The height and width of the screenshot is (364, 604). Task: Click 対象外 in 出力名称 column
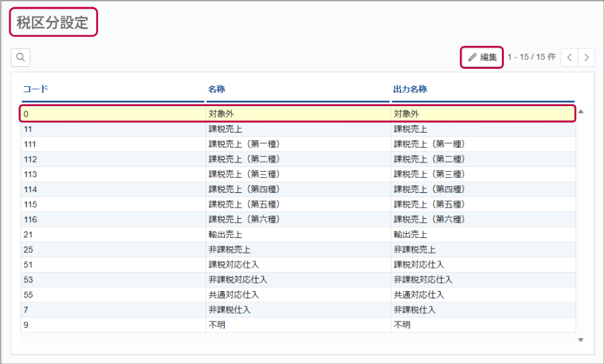(x=406, y=113)
